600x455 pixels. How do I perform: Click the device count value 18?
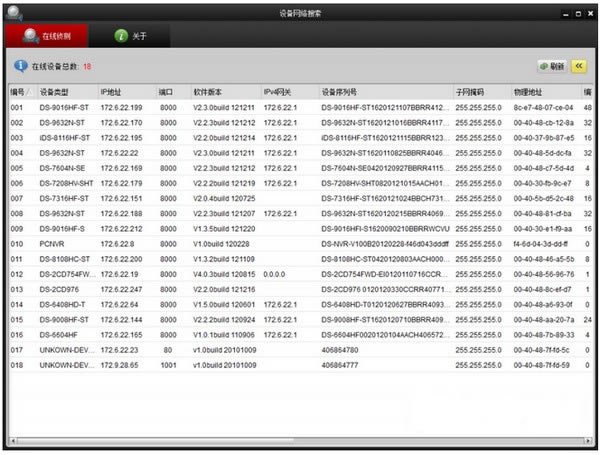(x=87, y=67)
